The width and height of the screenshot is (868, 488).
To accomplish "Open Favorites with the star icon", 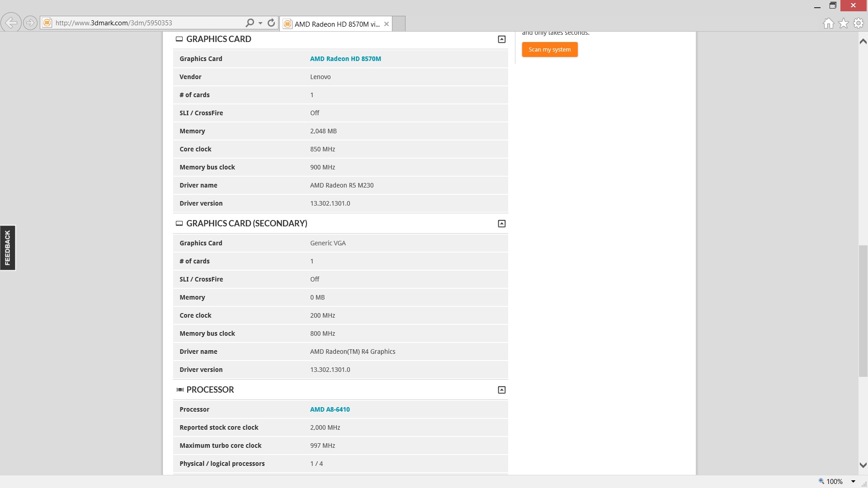I will 844,23.
